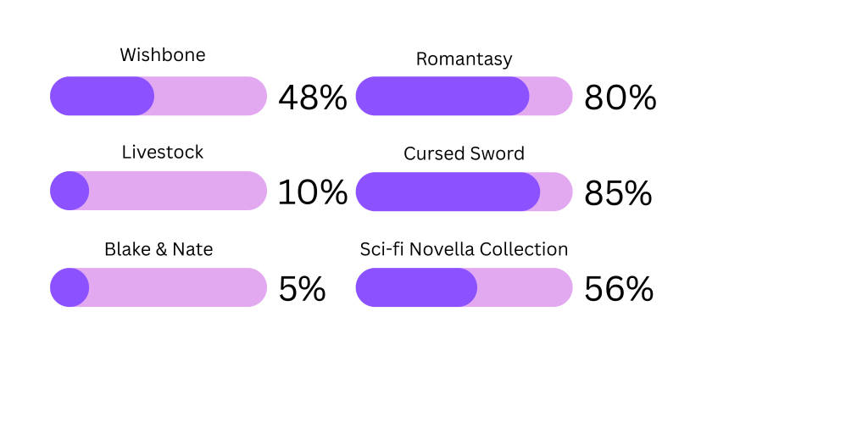Select the Wishbone label
Screen dimensions: 868x434
[163, 55]
